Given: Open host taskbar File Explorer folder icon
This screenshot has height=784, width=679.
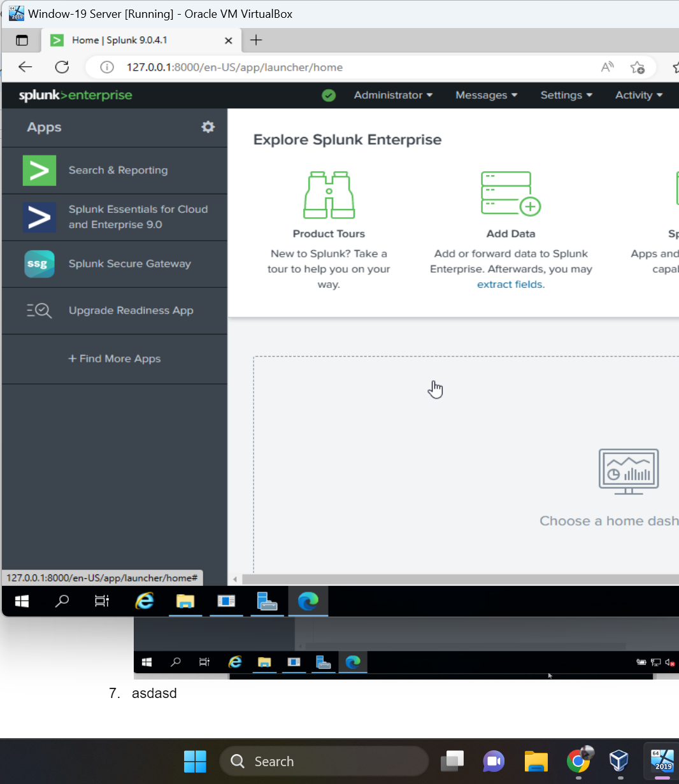Looking at the screenshot, I should tap(536, 761).
